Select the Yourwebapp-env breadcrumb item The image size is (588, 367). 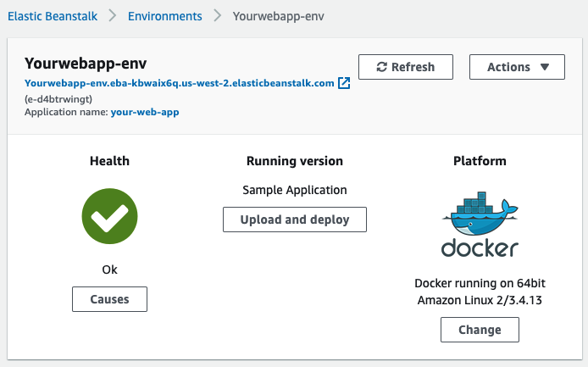pos(278,16)
